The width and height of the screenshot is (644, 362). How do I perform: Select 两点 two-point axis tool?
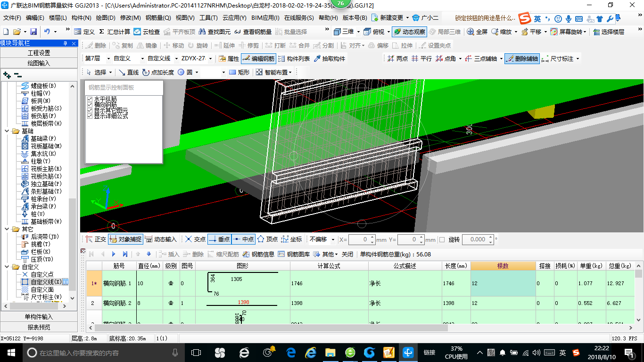pos(397,58)
